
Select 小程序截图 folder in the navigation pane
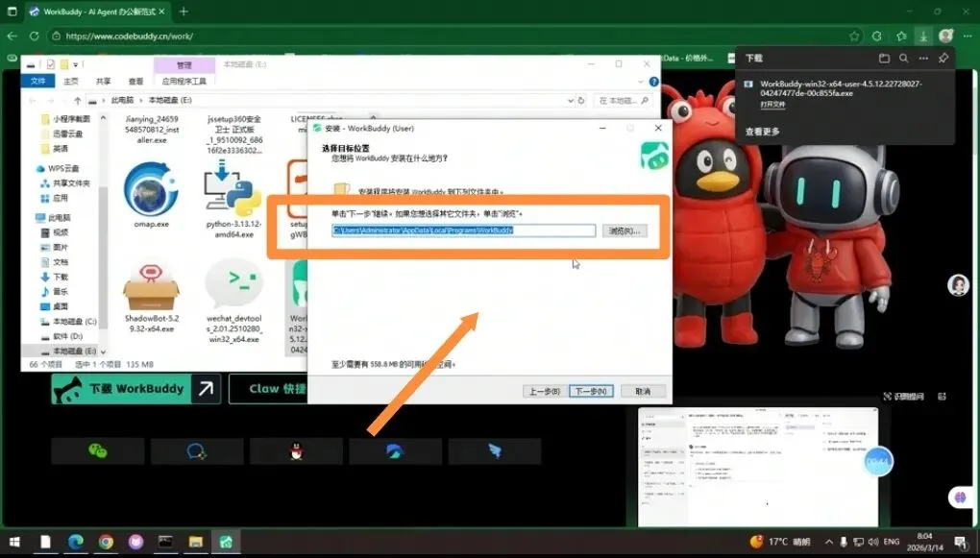click(x=65, y=119)
